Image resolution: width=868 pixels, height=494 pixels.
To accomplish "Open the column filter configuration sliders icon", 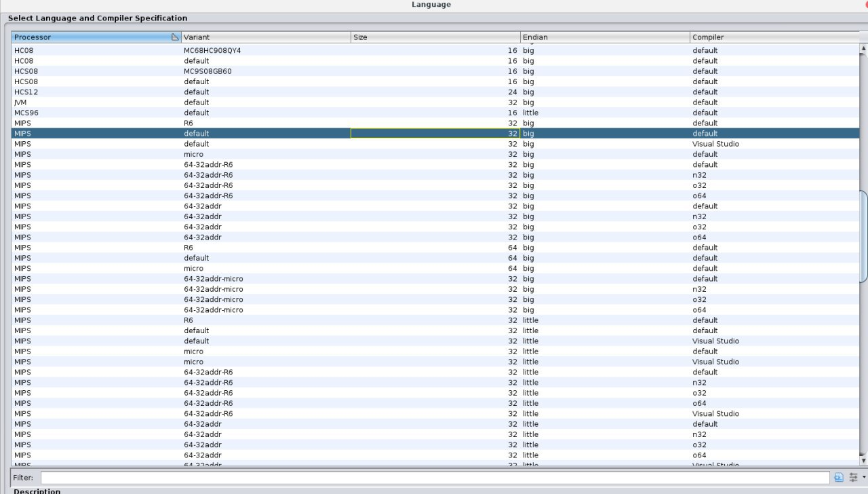I will coord(852,477).
